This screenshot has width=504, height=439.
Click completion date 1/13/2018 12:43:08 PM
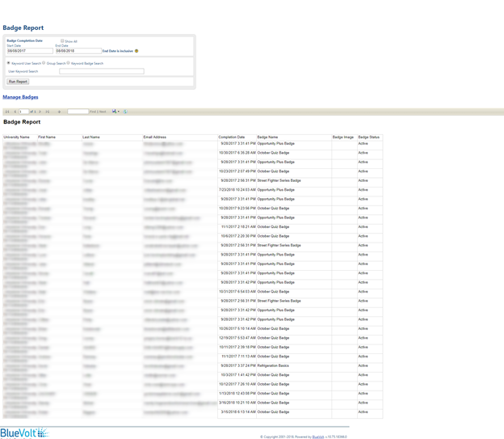click(237, 394)
